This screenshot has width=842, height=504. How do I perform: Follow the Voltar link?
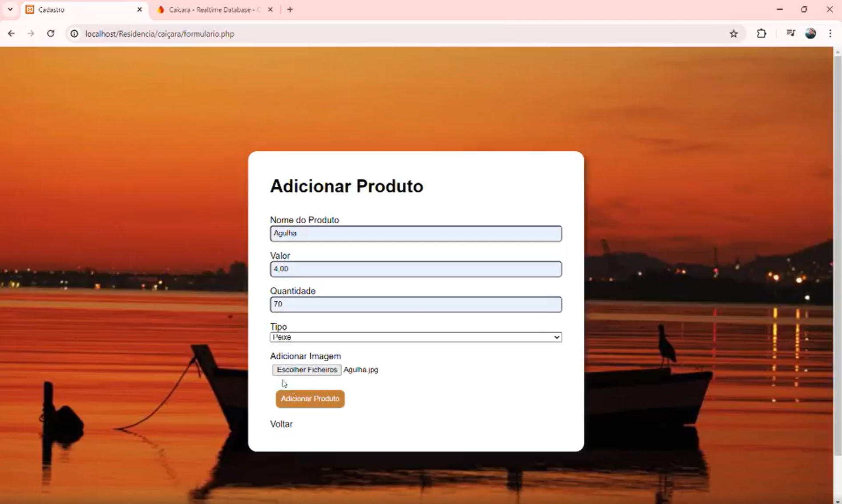[281, 424]
